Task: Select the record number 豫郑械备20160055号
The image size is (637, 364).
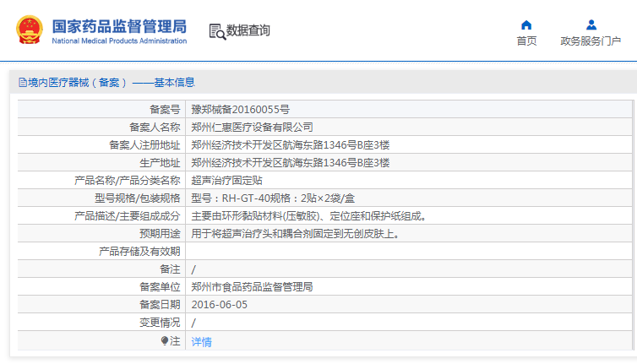Action: click(241, 109)
